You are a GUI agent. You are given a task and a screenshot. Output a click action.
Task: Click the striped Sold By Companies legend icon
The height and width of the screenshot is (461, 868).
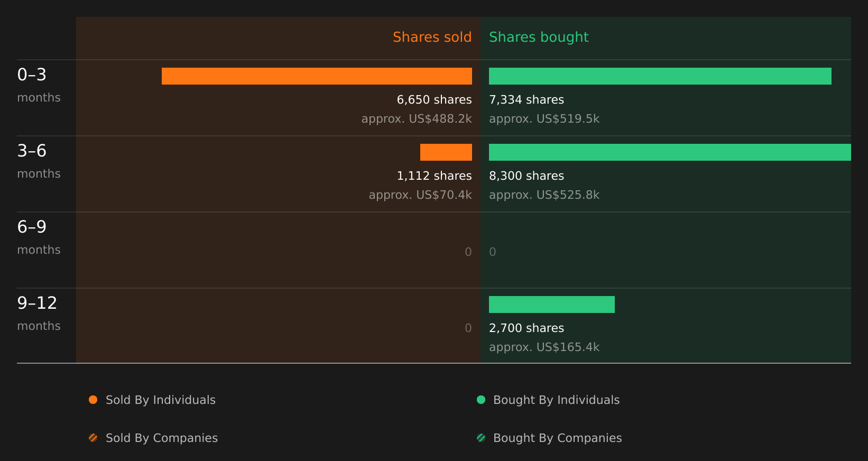click(93, 438)
